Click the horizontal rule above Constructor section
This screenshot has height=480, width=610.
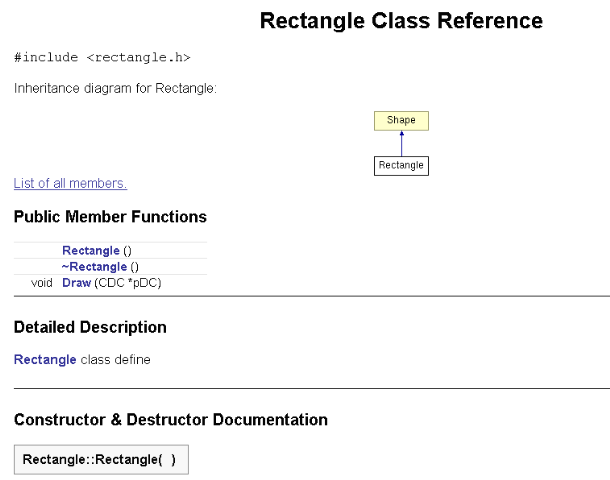[312, 388]
